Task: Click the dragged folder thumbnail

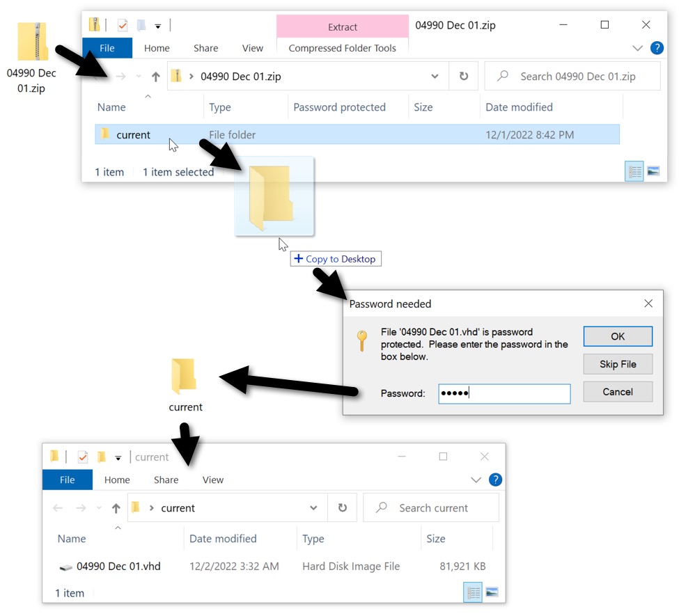Action: 274,197
